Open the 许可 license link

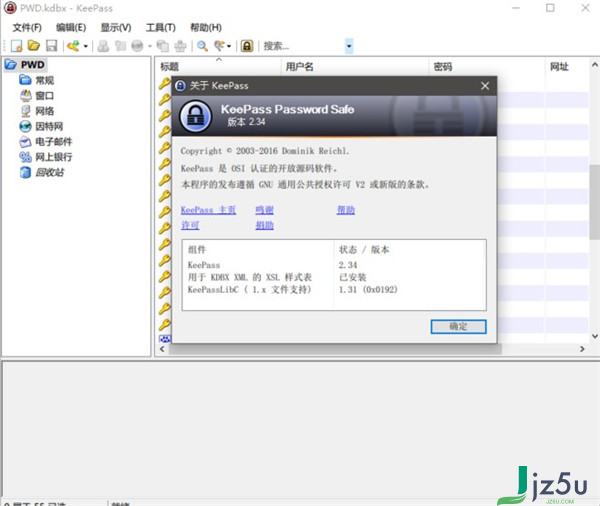tap(190, 225)
